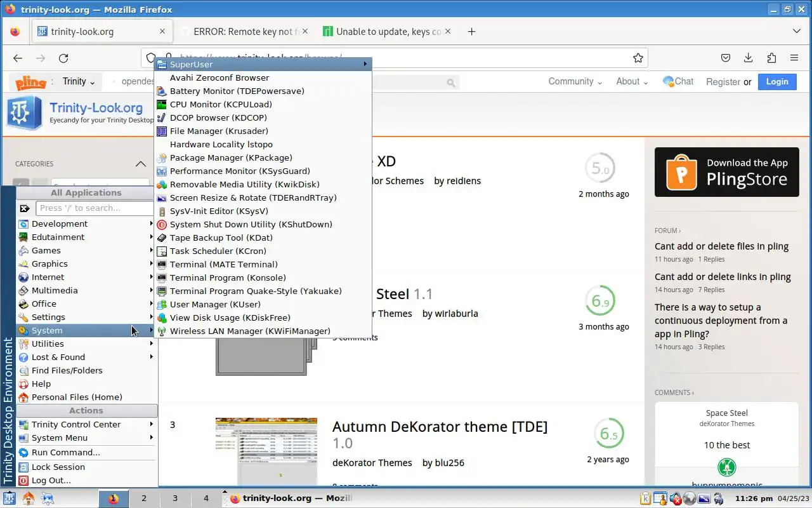Viewport: 812px width, 508px height.
Task: Launch Tape Backup Tool (KDat)
Action: click(263, 237)
